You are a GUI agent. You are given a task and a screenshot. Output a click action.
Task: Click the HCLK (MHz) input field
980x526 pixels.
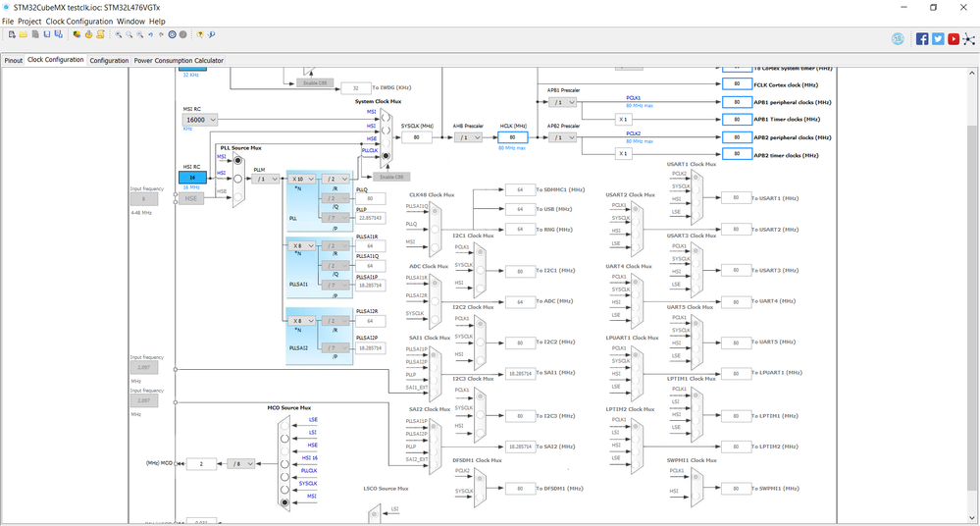[x=512, y=137]
